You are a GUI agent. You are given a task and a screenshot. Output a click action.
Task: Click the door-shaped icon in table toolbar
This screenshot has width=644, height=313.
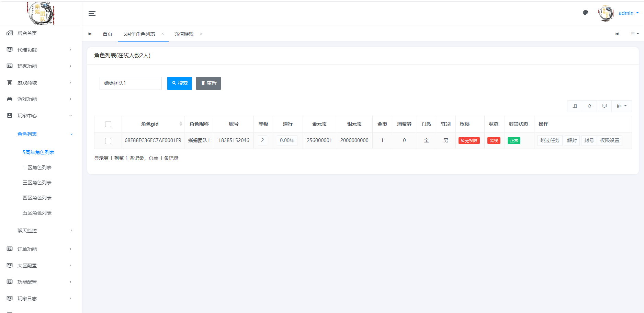[575, 106]
